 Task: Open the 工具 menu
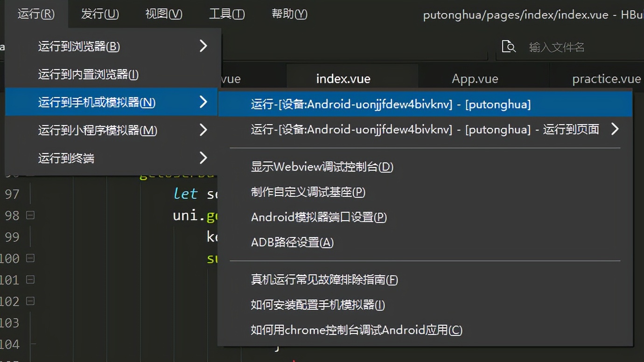(x=227, y=14)
